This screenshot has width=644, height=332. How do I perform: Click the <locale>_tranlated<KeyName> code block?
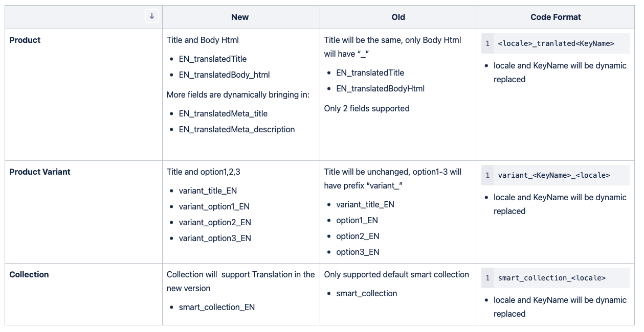[556, 43]
